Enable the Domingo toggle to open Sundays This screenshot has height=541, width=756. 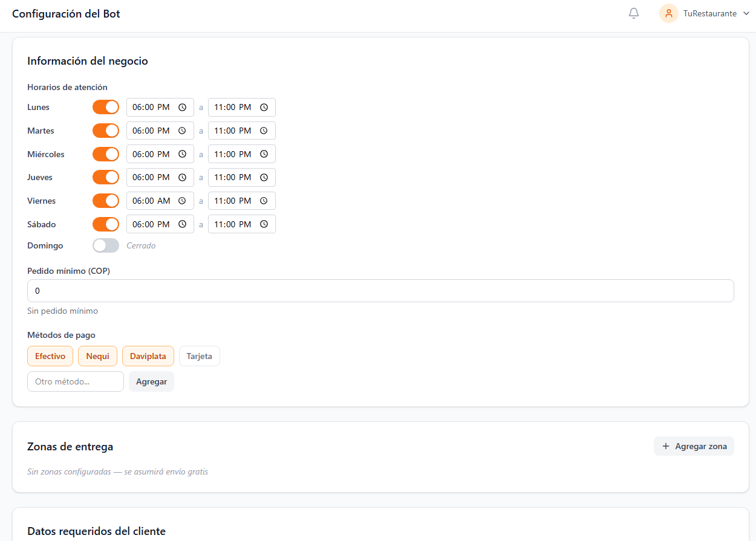[x=106, y=245]
